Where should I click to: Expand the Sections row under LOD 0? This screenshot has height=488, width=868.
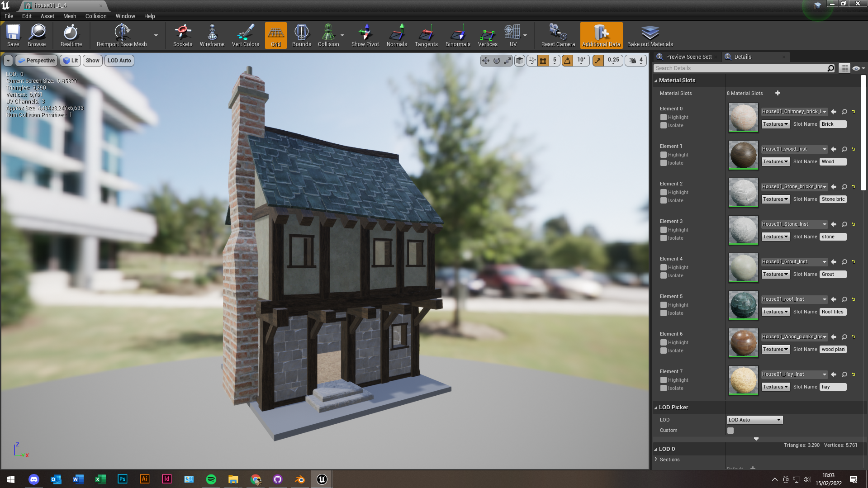tap(656, 460)
